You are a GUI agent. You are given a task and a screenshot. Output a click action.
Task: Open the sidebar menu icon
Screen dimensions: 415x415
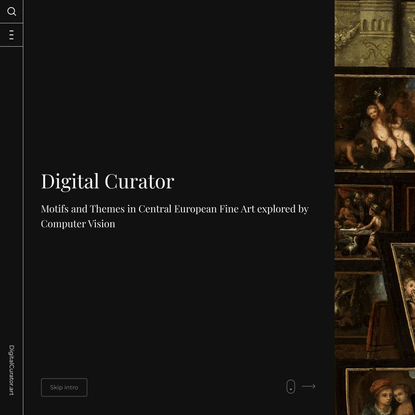pos(11,35)
